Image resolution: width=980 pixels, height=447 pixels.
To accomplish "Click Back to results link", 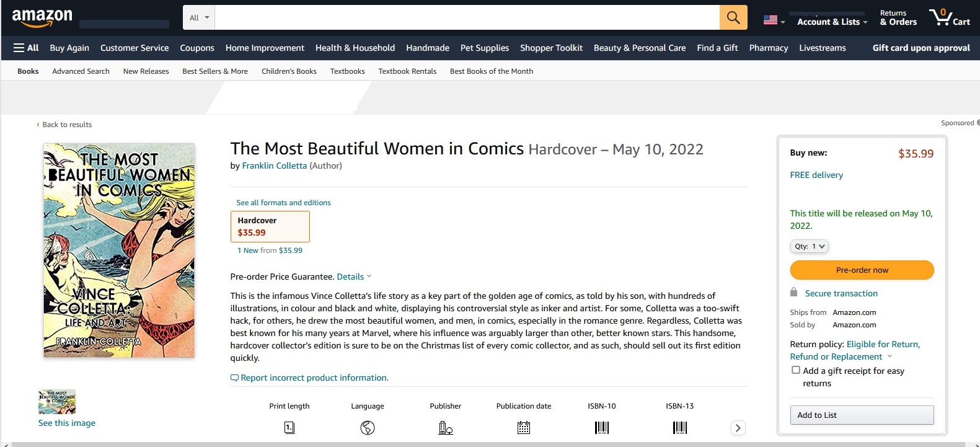I will pos(64,125).
